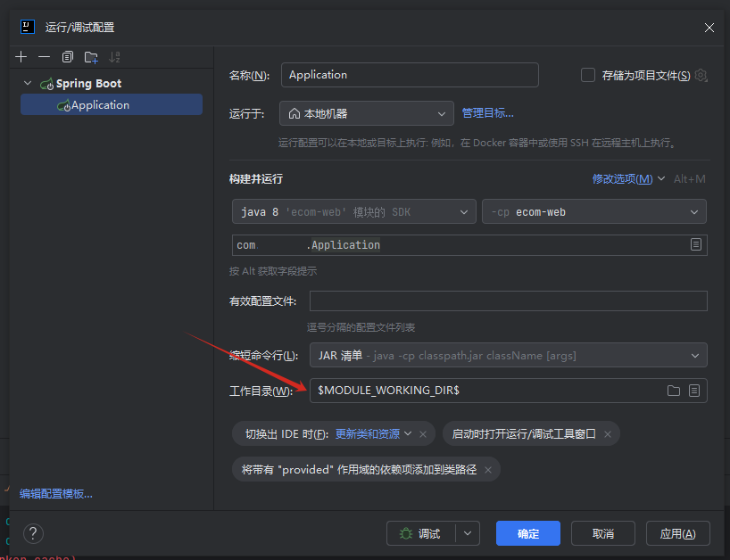Image resolution: width=730 pixels, height=560 pixels.
Task: Click the expand icon in main class field
Action: click(695, 245)
